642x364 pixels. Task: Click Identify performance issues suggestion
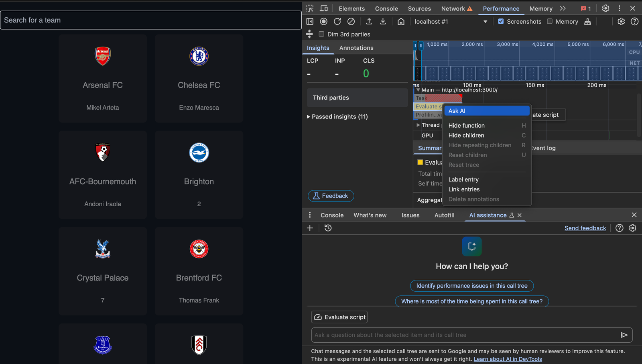(x=472, y=286)
